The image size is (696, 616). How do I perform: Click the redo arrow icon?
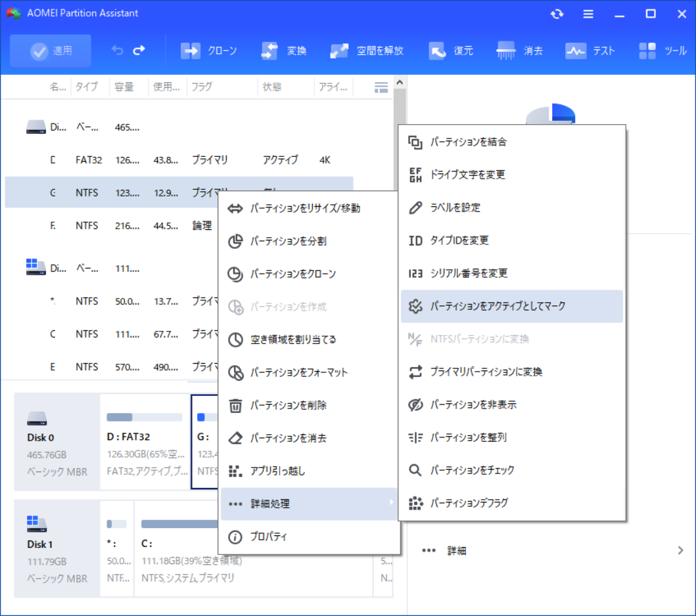[x=139, y=51]
